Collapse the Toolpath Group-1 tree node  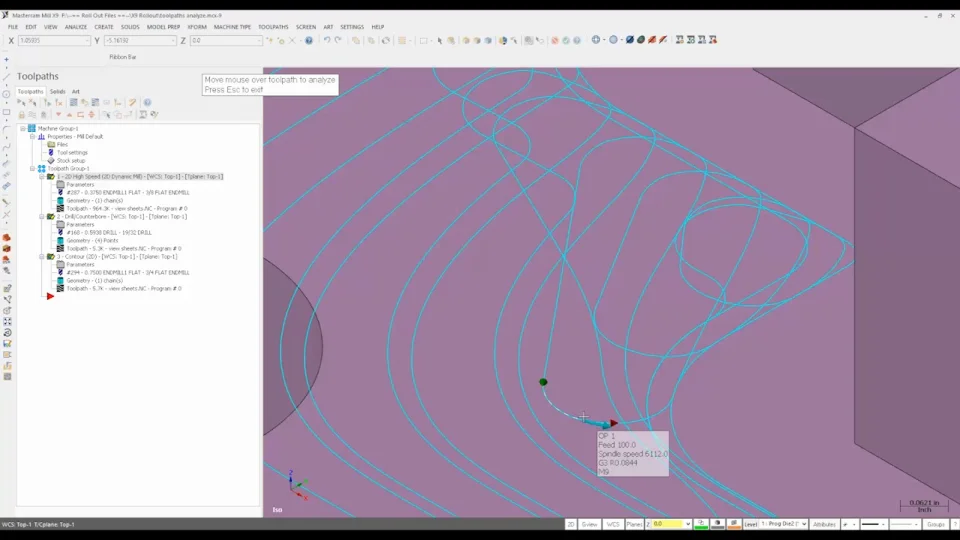click(x=32, y=168)
